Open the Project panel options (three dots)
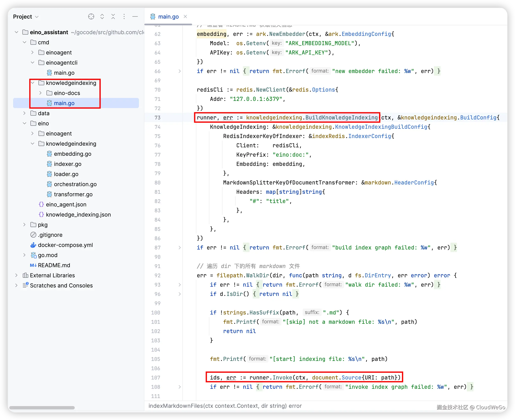Image resolution: width=515 pixels, height=420 pixels. [x=124, y=16]
